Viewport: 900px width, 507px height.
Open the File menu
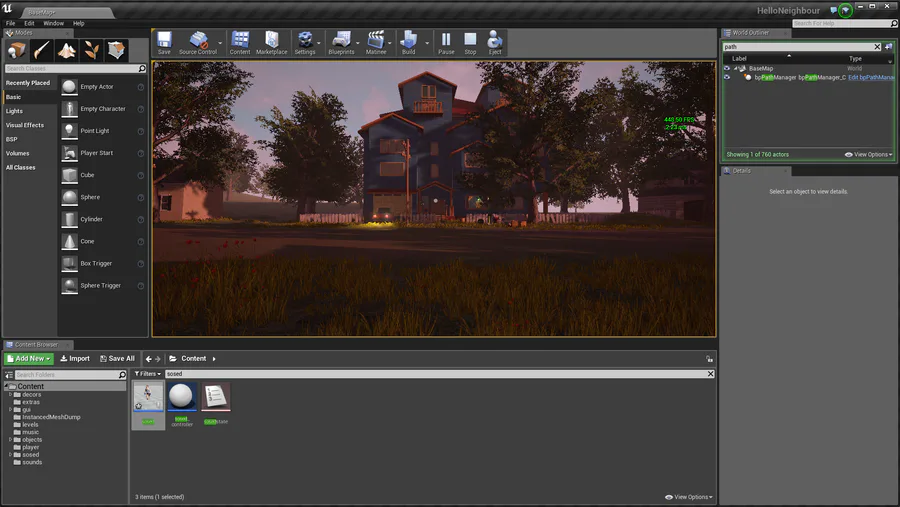tap(10, 24)
